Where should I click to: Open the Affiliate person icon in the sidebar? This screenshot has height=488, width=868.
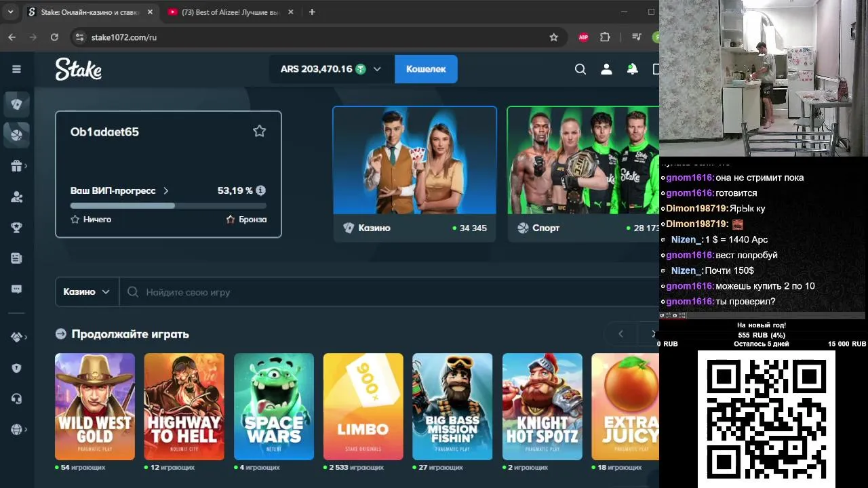[x=17, y=197]
